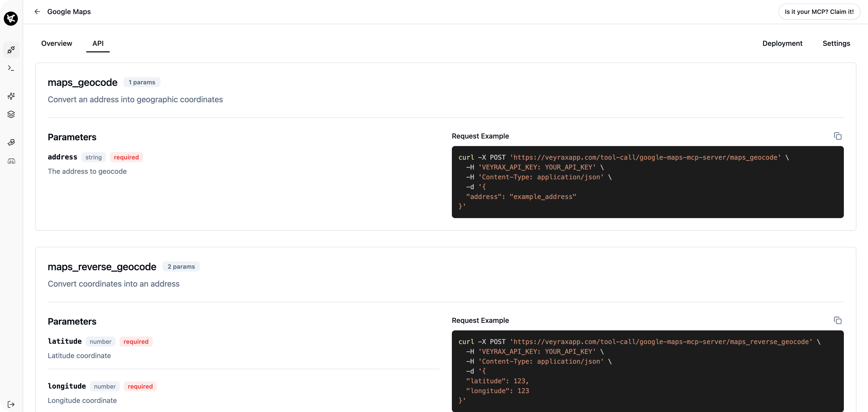This screenshot has height=412, width=868.
Task: Log out using the sidebar exit icon
Action: click(x=11, y=404)
